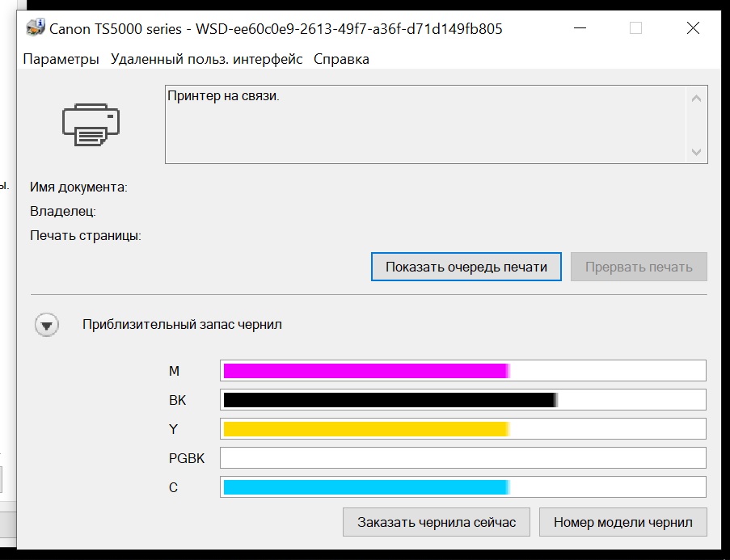Click the empty PGBK ink level bar
The width and height of the screenshot is (730, 560).
point(462,458)
